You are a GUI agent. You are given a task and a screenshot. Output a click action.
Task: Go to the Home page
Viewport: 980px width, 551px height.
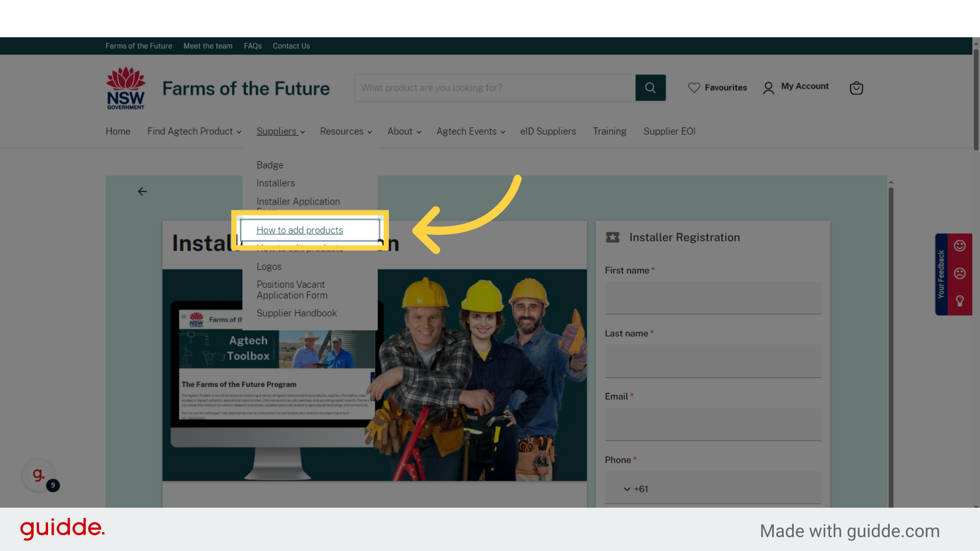(x=118, y=131)
